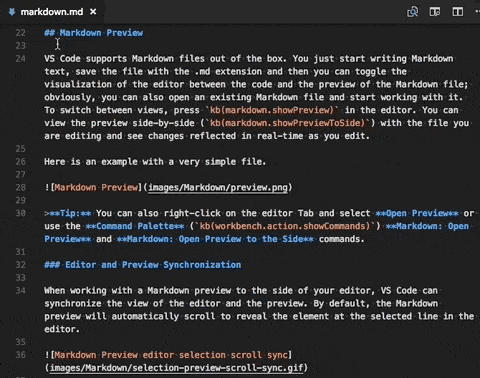Open the images/Markdown/selection-preview-scroll-sync.gif link

pos(177,368)
